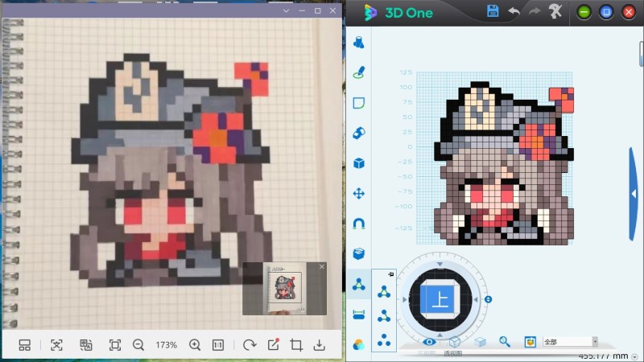Screen dimensions: 644x362
Task: Rotate view with the cube's lower arrow
Action: coord(440,335)
